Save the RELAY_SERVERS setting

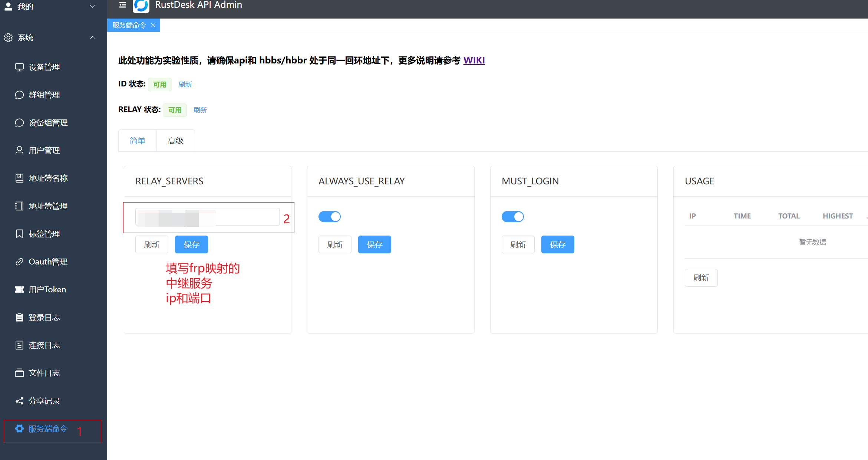tap(191, 244)
